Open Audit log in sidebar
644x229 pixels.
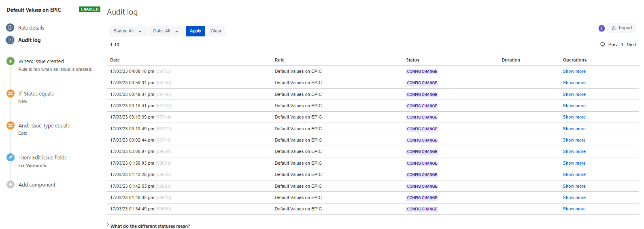[x=29, y=40]
